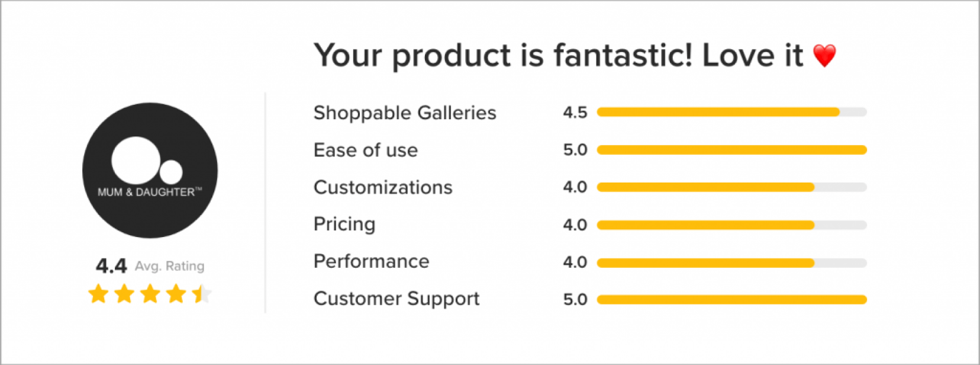
Task: Click the first gold rating star
Action: coord(98,293)
